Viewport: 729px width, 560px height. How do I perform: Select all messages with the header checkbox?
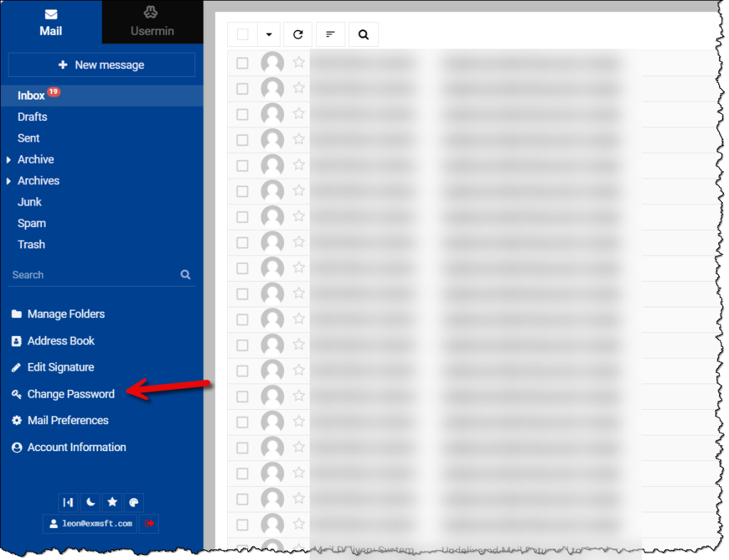pyautogui.click(x=241, y=33)
